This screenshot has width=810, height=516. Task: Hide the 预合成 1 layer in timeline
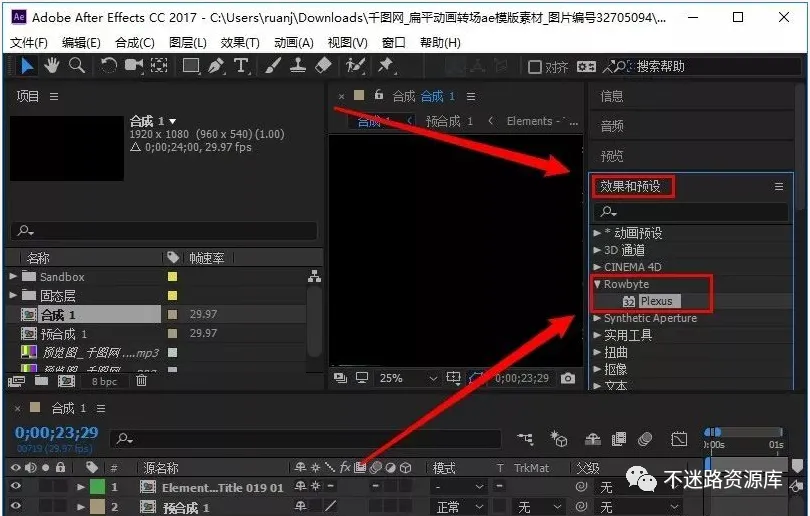(x=16, y=506)
